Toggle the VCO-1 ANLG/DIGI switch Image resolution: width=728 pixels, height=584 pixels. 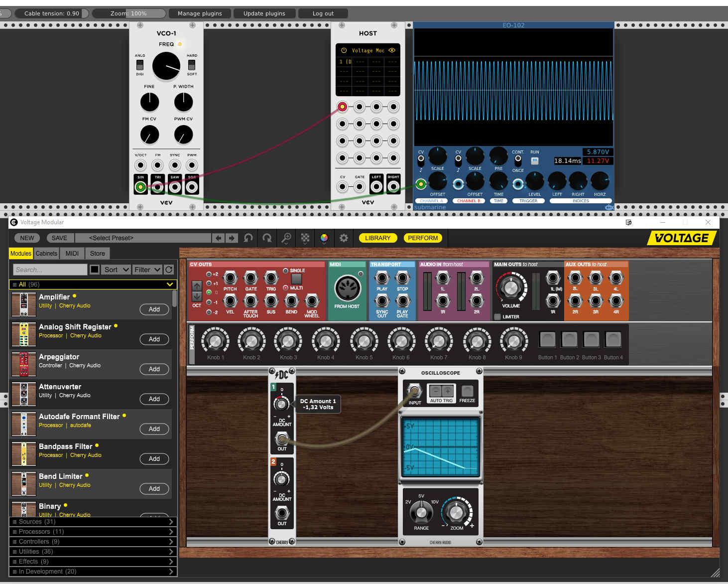click(x=140, y=65)
